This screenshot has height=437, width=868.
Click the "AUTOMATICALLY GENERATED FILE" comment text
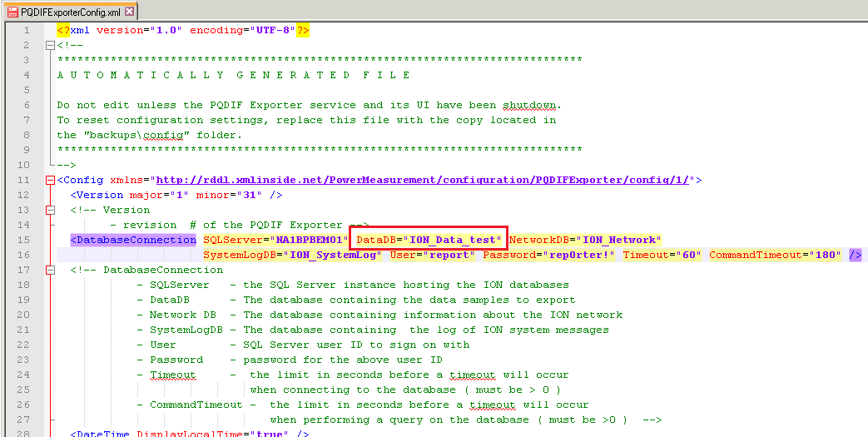[x=234, y=75]
